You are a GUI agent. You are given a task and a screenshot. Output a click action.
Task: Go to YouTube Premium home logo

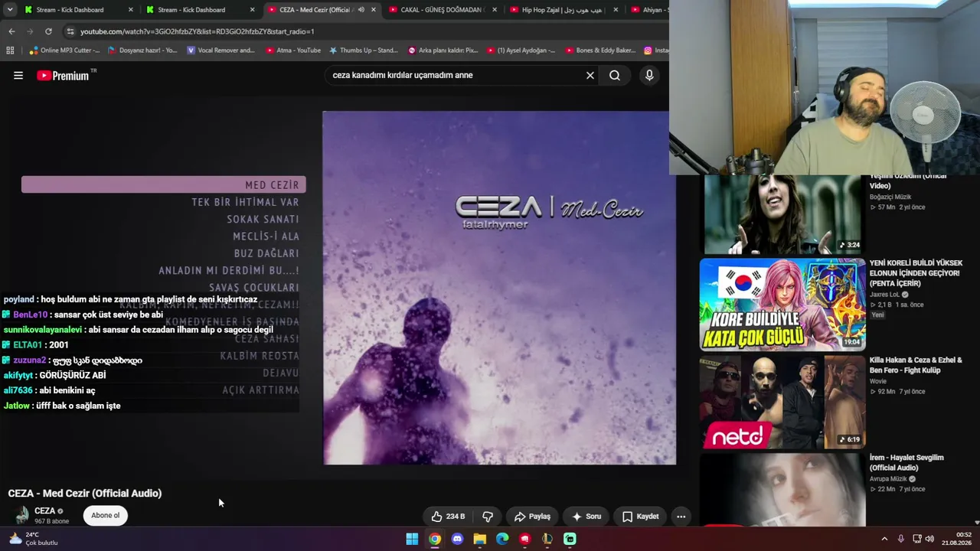tap(63, 75)
